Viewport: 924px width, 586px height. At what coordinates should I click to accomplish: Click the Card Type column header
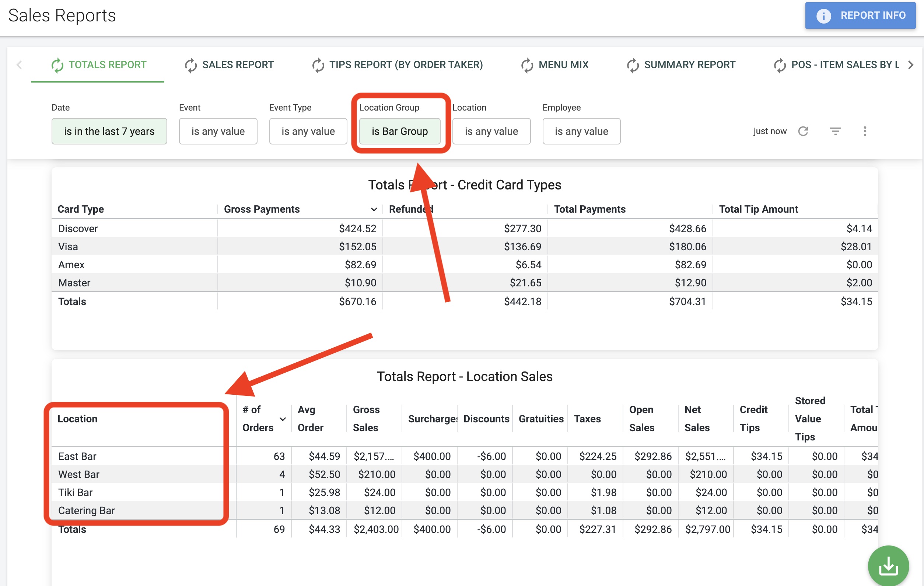(81, 209)
